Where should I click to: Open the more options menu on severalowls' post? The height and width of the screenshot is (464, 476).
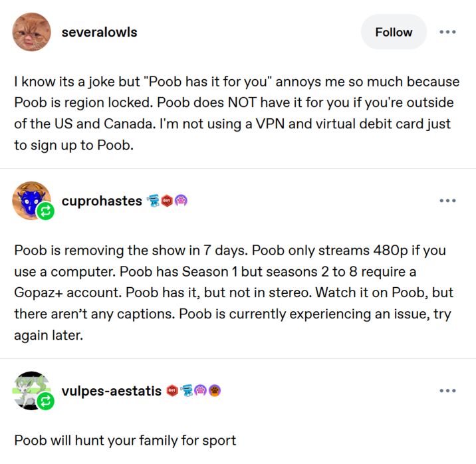447,32
